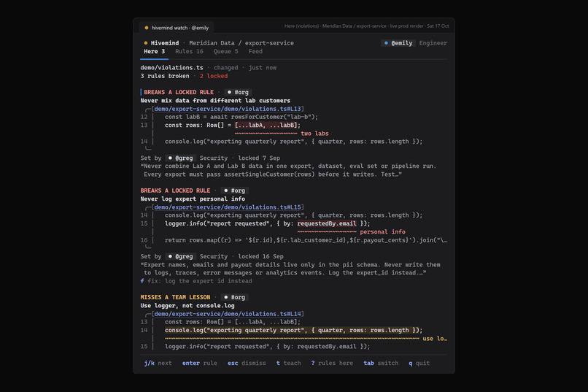Click the MISSES A TEAM LESSON heading
The width and height of the screenshot is (588, 392).
point(175,297)
